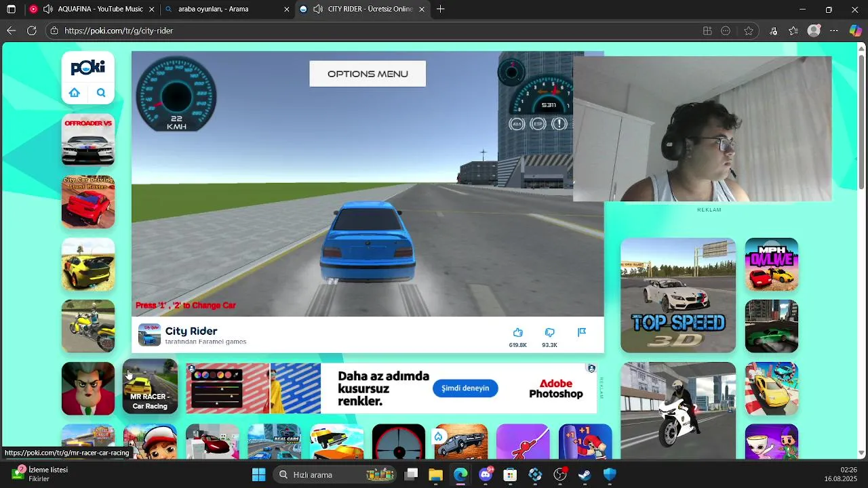Screen dimensions: 868x488
Task: Open clock and date in system tray
Action: pos(841,474)
